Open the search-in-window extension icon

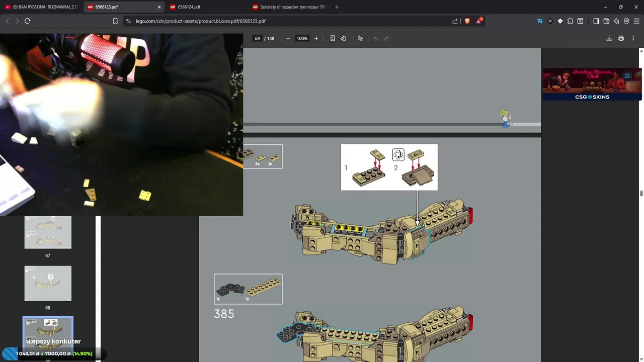580,21
